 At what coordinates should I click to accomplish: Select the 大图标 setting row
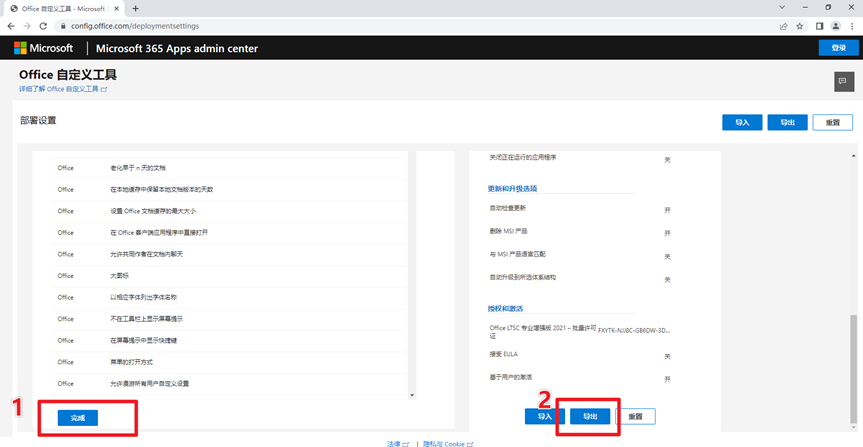pos(120,275)
